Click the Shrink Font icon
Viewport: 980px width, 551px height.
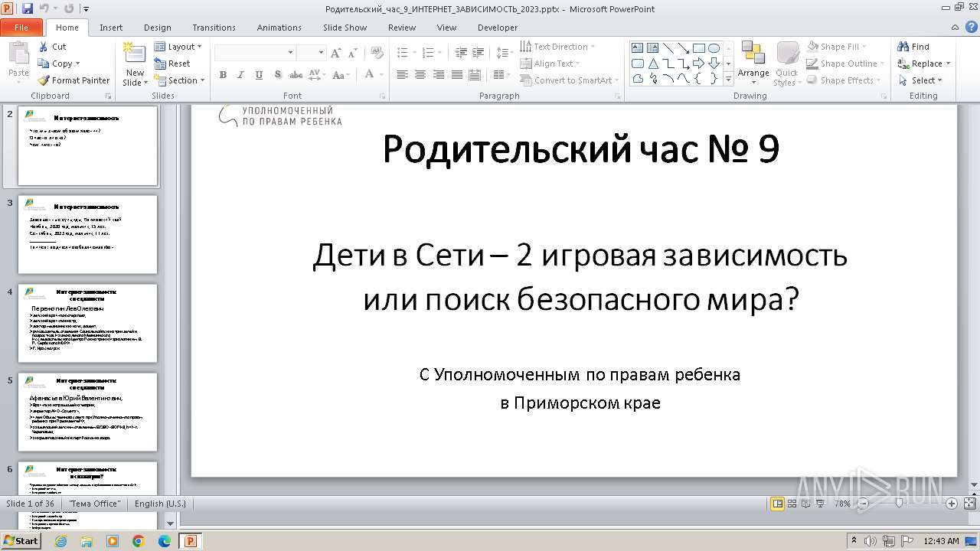(x=354, y=53)
